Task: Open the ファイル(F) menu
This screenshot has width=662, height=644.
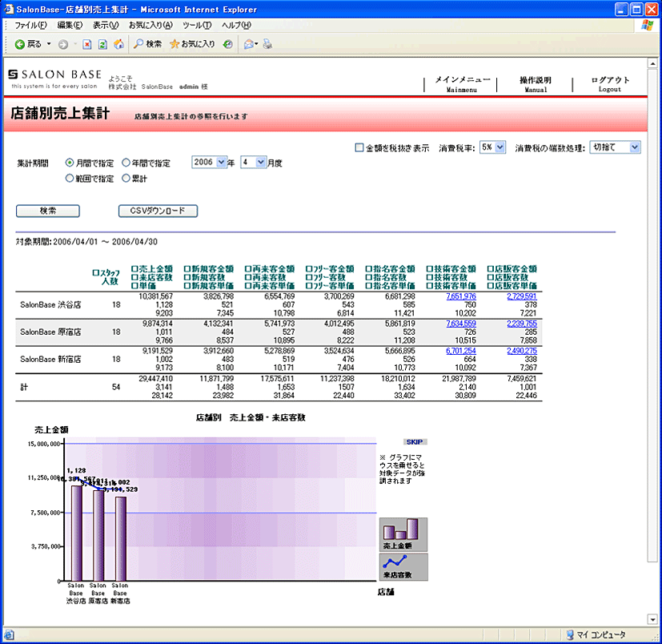Action: tap(30, 26)
